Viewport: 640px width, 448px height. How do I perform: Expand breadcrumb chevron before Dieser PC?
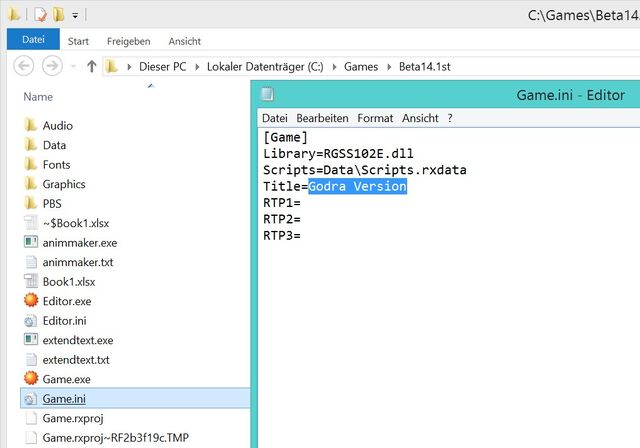[x=129, y=67]
